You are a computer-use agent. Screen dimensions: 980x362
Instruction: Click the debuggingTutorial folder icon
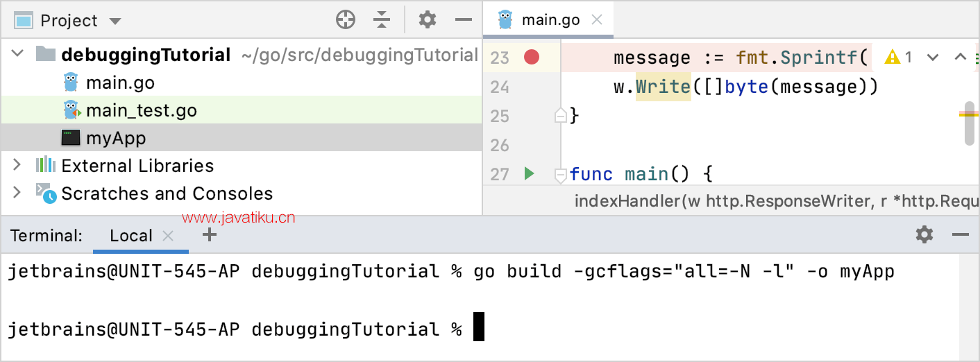tap(45, 53)
